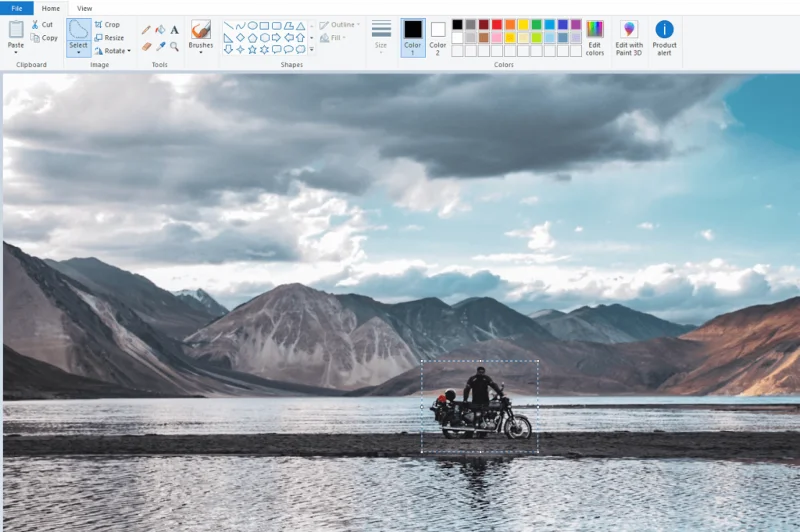800x532 pixels.
Task: Pick the pink color swatch
Action: (497, 38)
